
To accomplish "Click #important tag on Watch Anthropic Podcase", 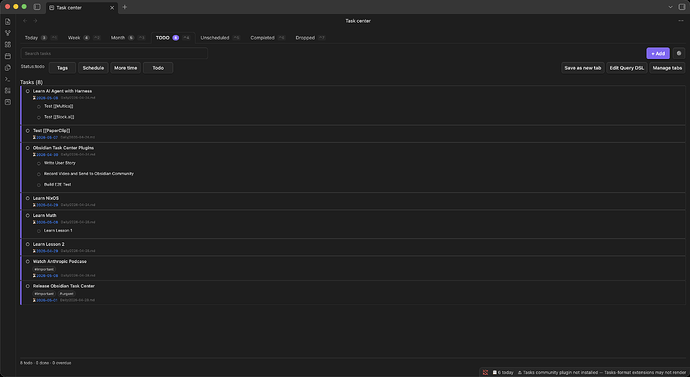I will pos(44,269).
